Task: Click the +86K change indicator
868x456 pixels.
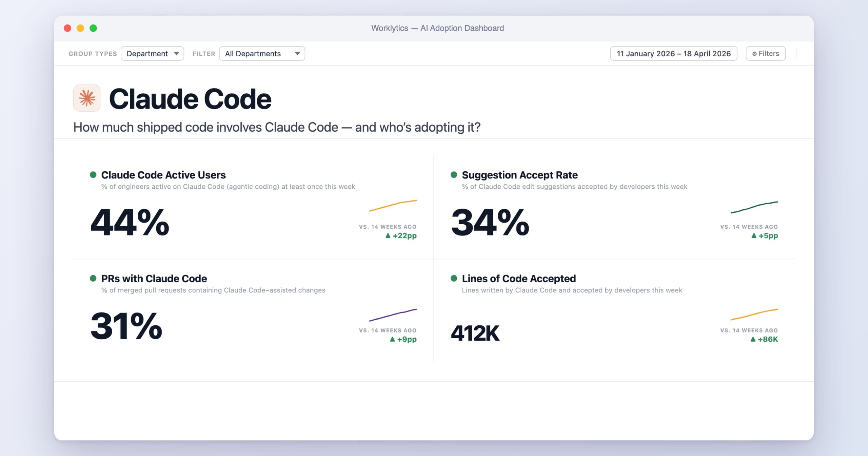Action: click(x=764, y=339)
